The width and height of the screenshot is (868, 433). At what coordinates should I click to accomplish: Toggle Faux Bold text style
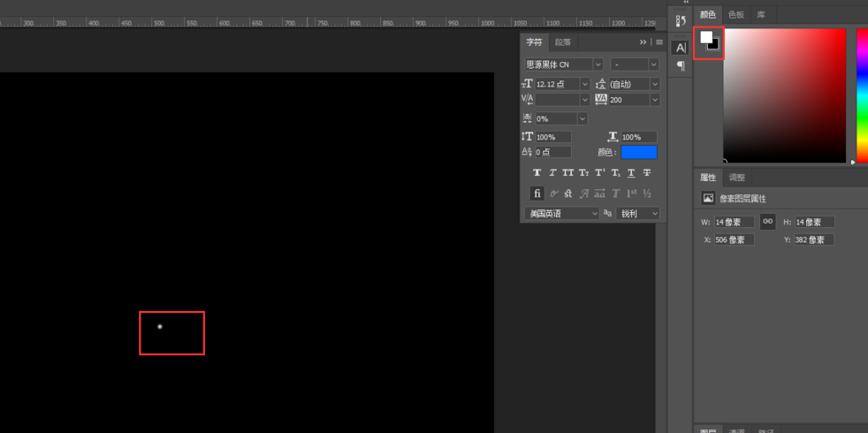click(537, 173)
